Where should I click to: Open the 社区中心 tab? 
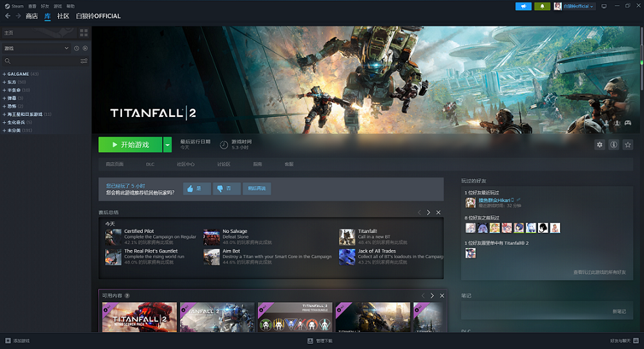(x=185, y=164)
